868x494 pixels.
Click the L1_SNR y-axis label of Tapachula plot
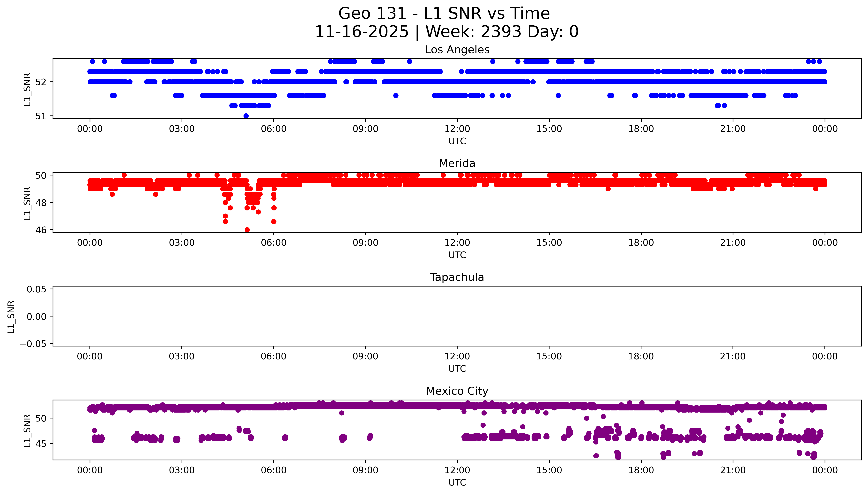[11, 317]
